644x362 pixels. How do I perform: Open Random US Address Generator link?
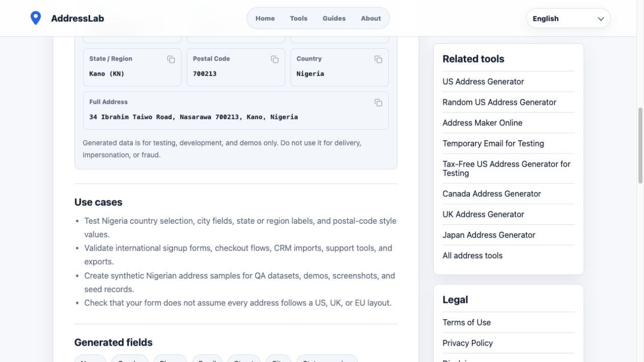[x=499, y=102]
